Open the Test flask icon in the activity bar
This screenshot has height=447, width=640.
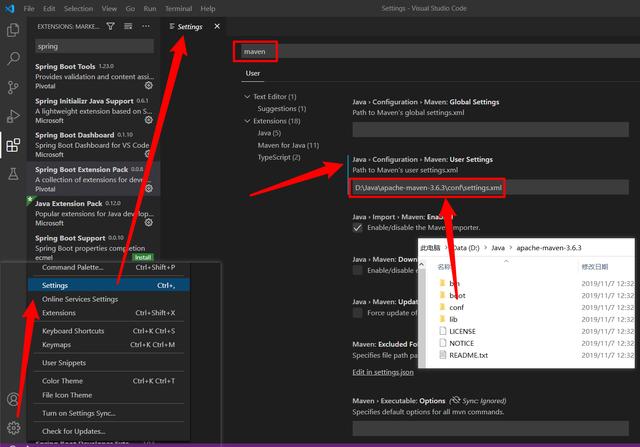[13, 174]
